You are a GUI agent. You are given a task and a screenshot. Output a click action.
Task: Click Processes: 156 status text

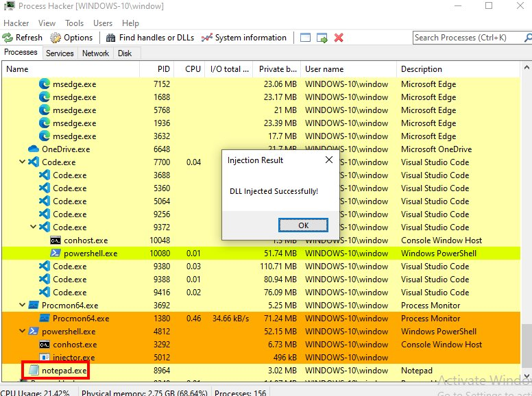tap(240, 393)
